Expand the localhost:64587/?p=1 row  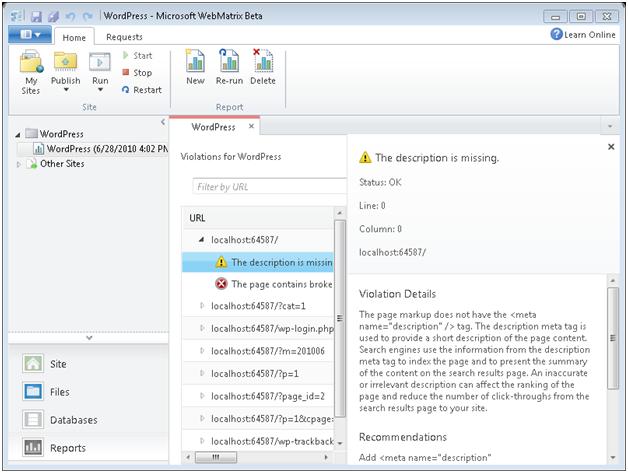(202, 373)
